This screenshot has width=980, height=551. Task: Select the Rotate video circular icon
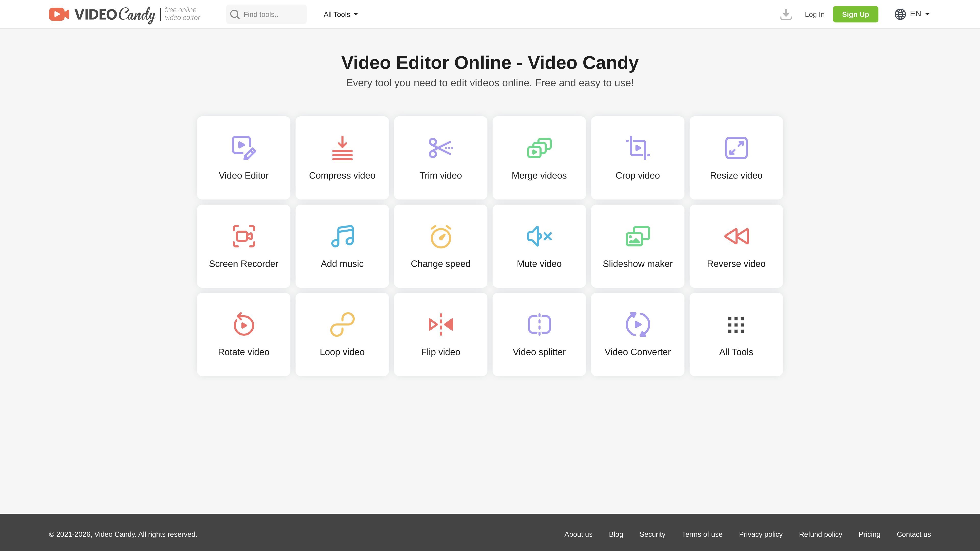click(244, 324)
